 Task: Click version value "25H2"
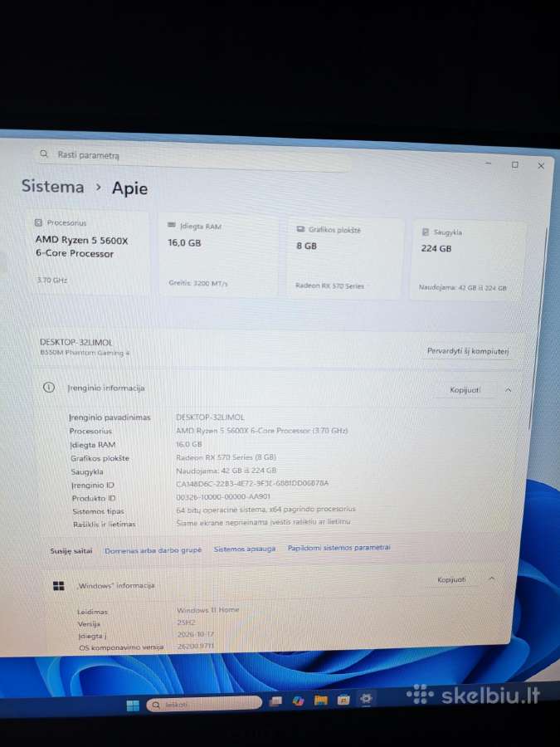pos(186,622)
